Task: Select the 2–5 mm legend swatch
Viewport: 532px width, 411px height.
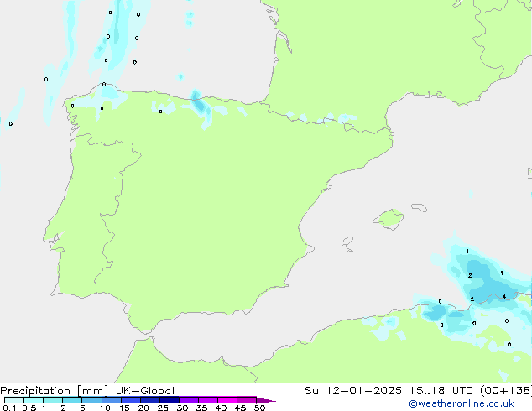Action: click(x=72, y=400)
